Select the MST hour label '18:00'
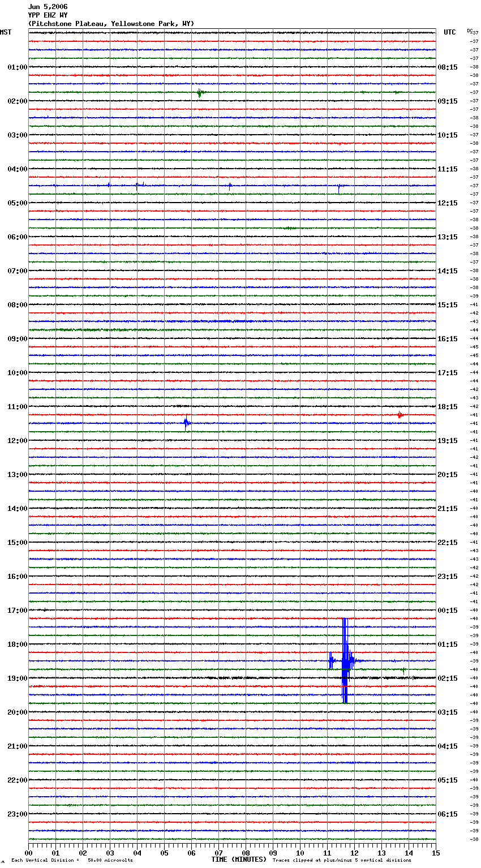 [x=18, y=644]
